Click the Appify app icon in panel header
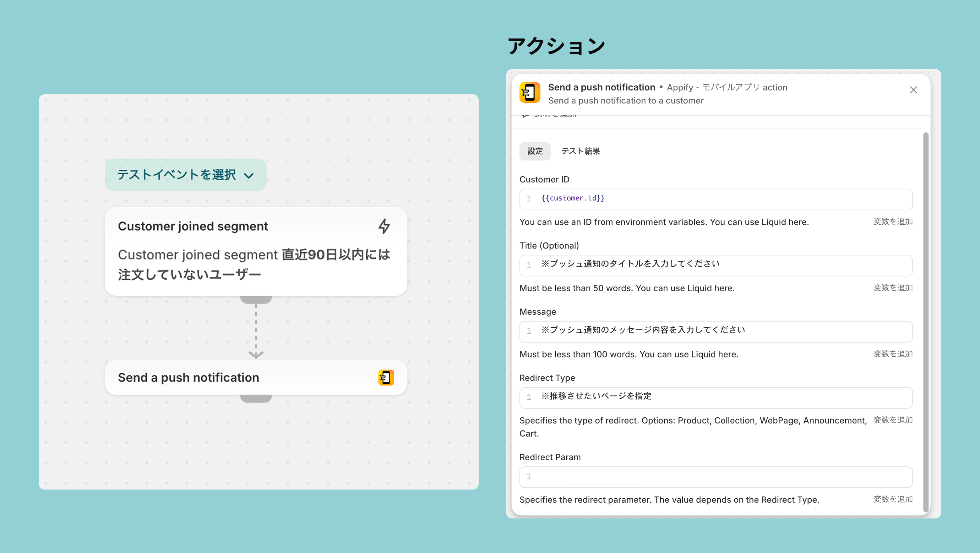Screen dimensions: 980x553 (x=530, y=92)
